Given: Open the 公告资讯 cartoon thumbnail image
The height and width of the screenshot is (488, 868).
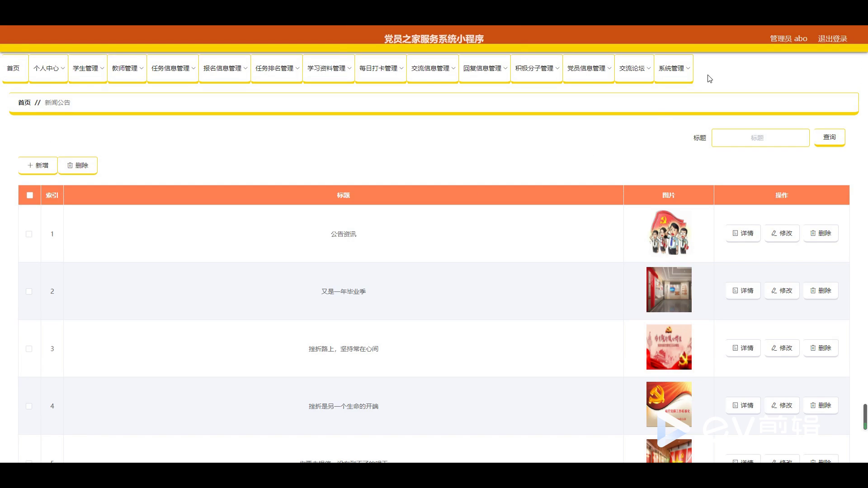Looking at the screenshot, I should pyautogui.click(x=669, y=233).
